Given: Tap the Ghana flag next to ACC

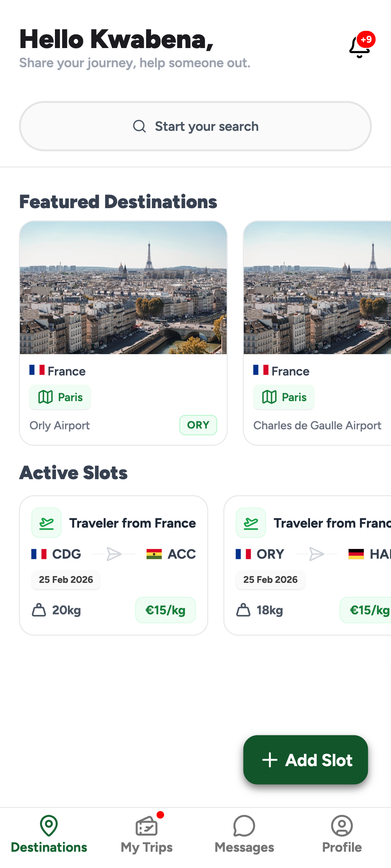Looking at the screenshot, I should click(154, 554).
